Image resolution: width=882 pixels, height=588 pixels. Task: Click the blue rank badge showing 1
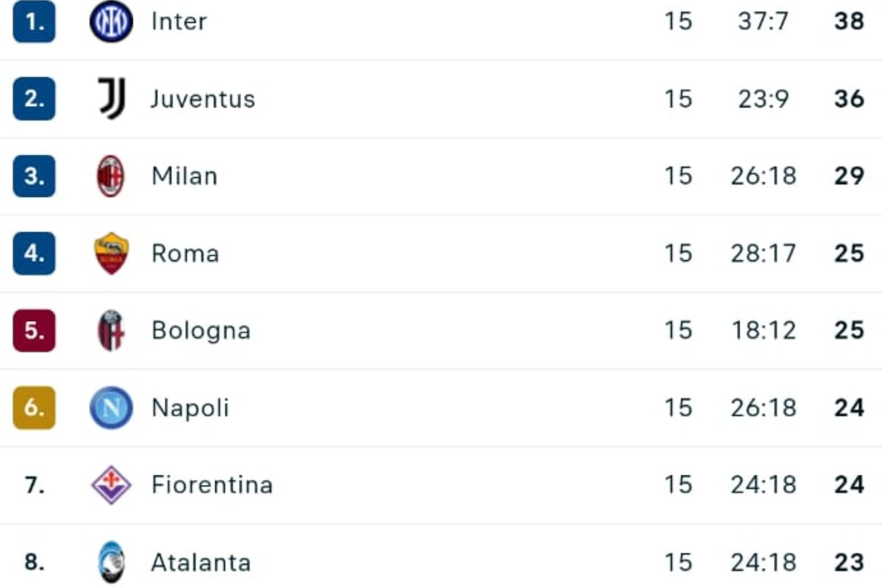(33, 21)
